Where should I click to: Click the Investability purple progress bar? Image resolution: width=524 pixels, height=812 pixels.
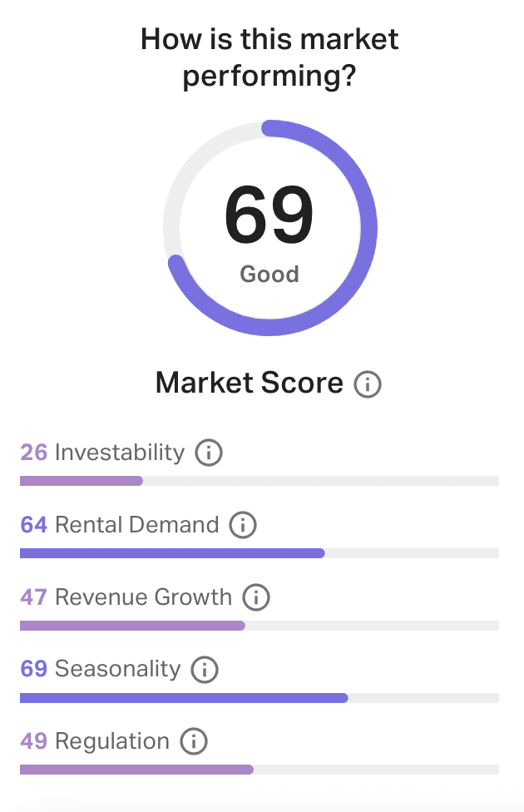[82, 481]
